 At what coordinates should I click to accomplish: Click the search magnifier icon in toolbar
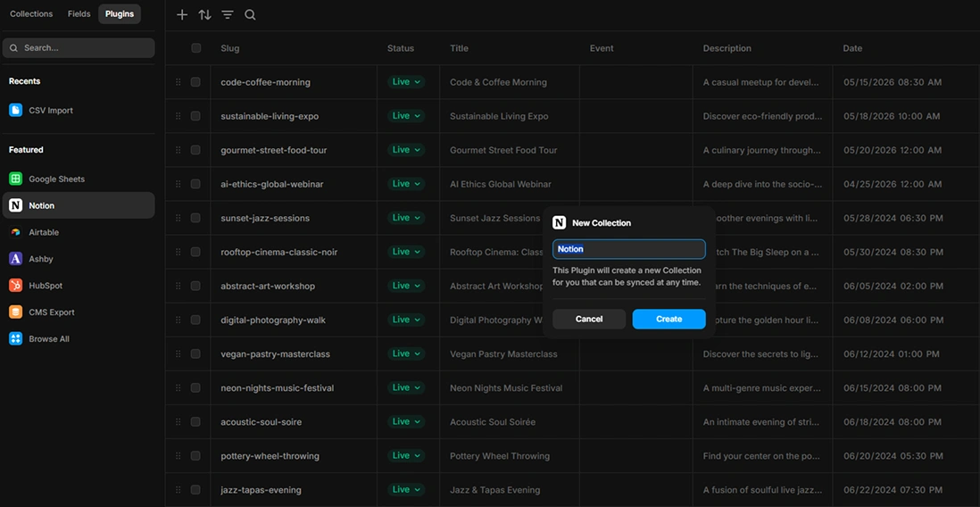click(x=250, y=15)
